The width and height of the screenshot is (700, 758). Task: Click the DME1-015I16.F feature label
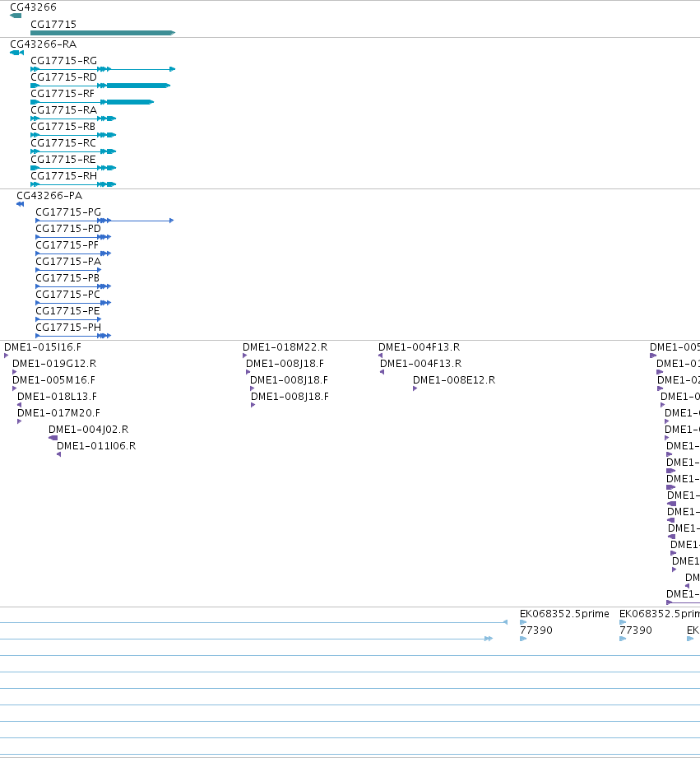43,346
